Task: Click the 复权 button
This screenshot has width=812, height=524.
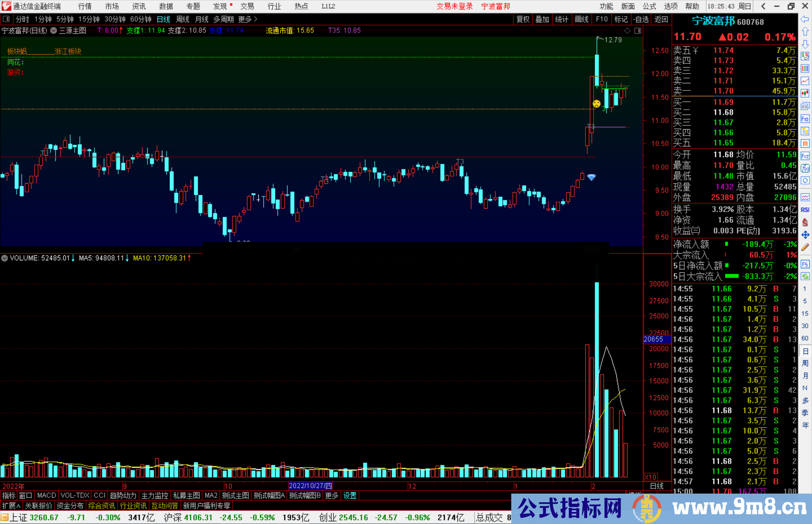Action: point(523,19)
